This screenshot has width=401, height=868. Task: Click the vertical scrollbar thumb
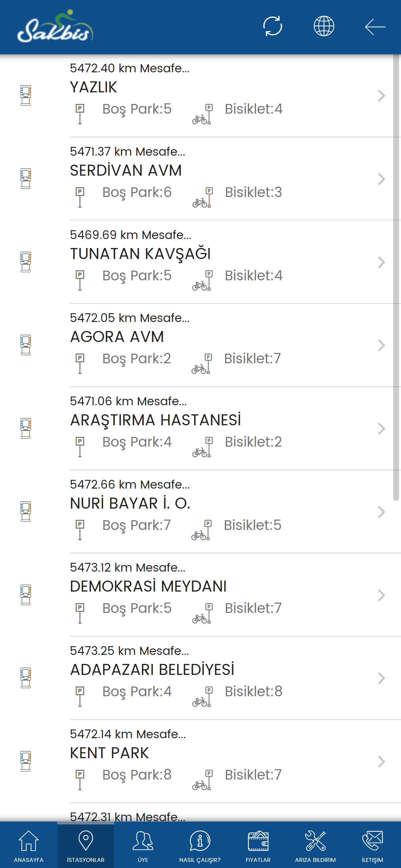point(396,278)
